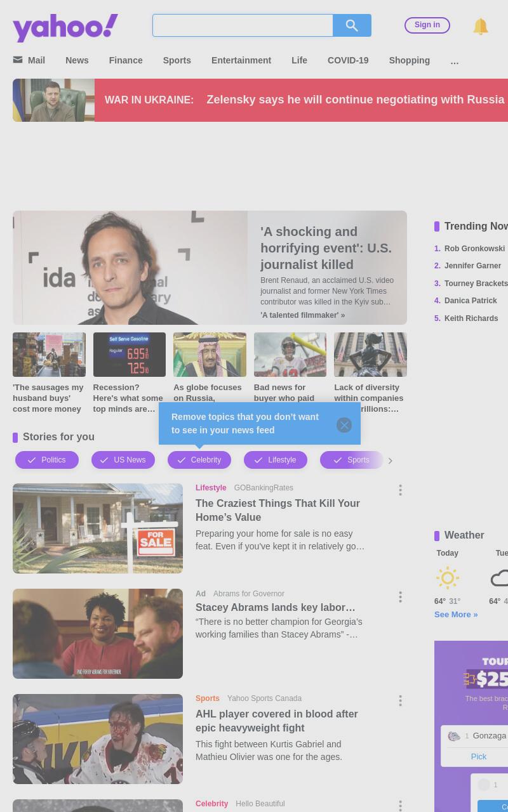Image resolution: width=508 pixels, height=812 pixels.
Task: Click the Lifestyle category label on story
Action: tap(211, 488)
